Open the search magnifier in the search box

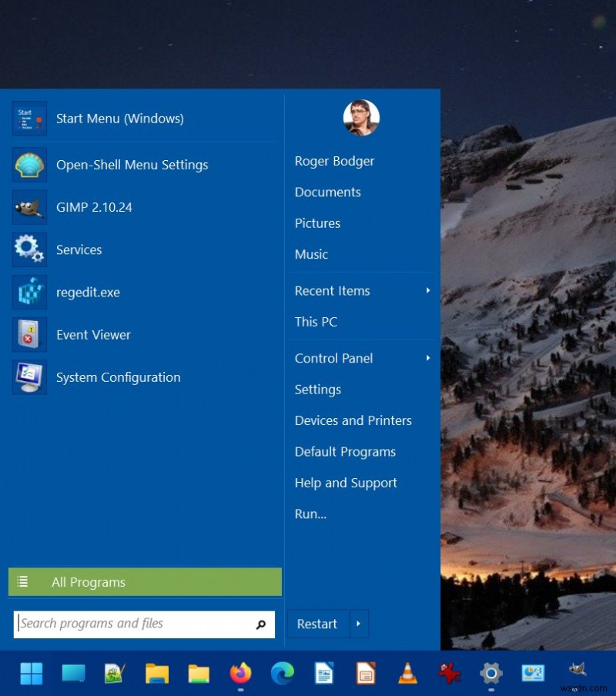click(262, 624)
